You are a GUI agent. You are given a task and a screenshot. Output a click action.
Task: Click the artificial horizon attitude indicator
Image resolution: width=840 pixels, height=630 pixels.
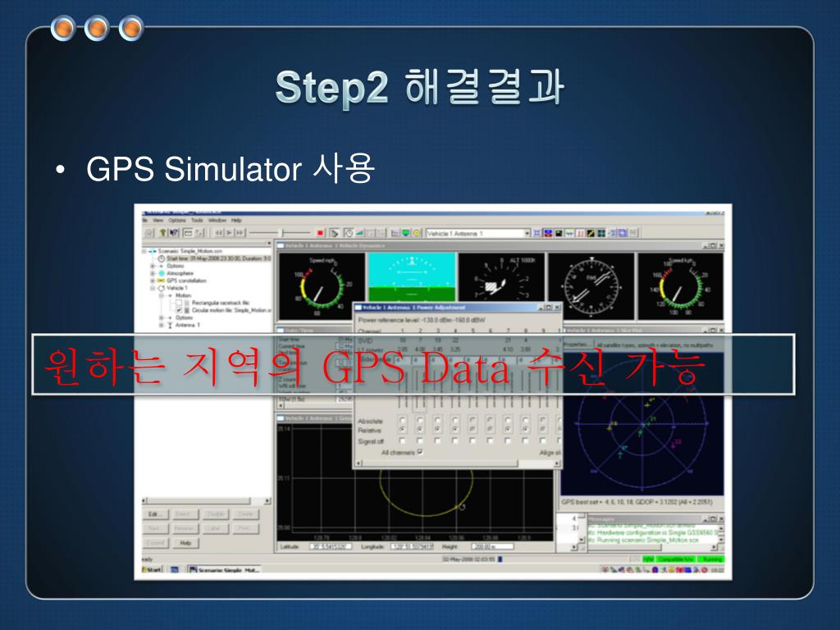(412, 277)
